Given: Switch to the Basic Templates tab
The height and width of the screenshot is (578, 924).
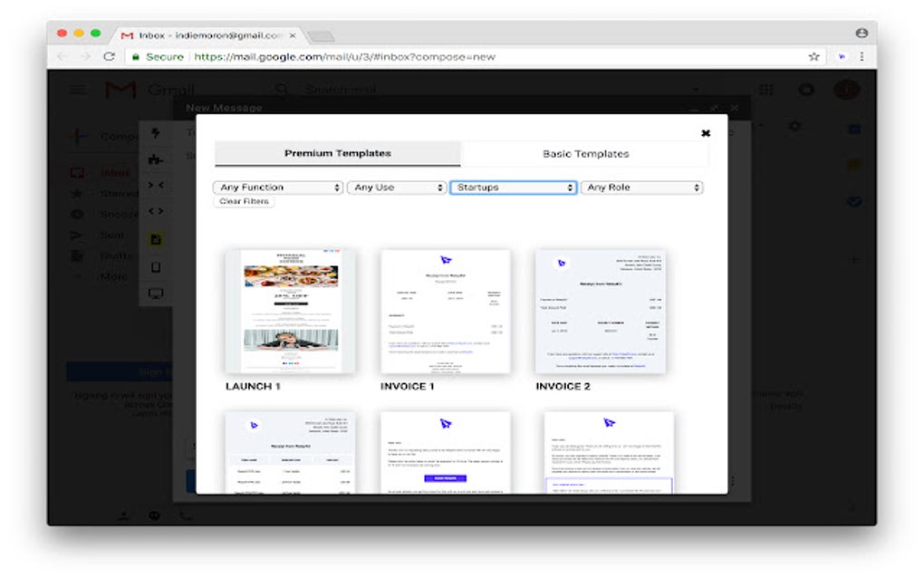Looking at the screenshot, I should 585,154.
